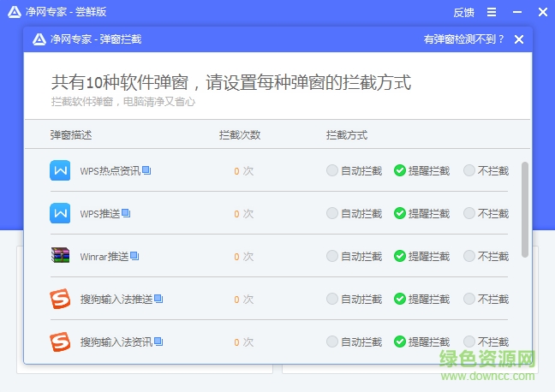Open preview icon next to 搜狗输入法推送
The height and width of the screenshot is (392, 555).
[x=158, y=299]
